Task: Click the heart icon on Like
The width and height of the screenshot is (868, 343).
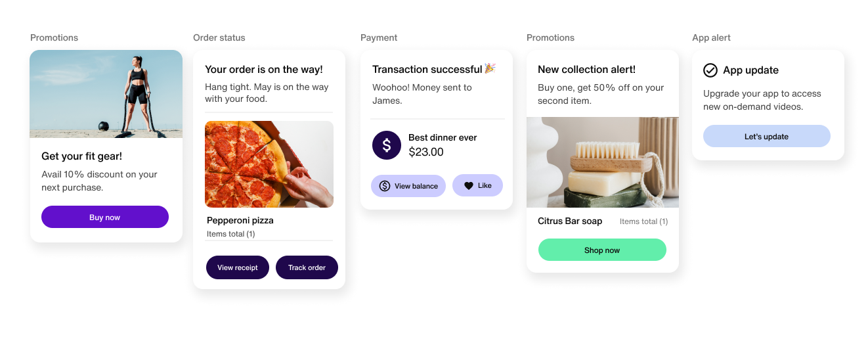Action: [x=468, y=186]
